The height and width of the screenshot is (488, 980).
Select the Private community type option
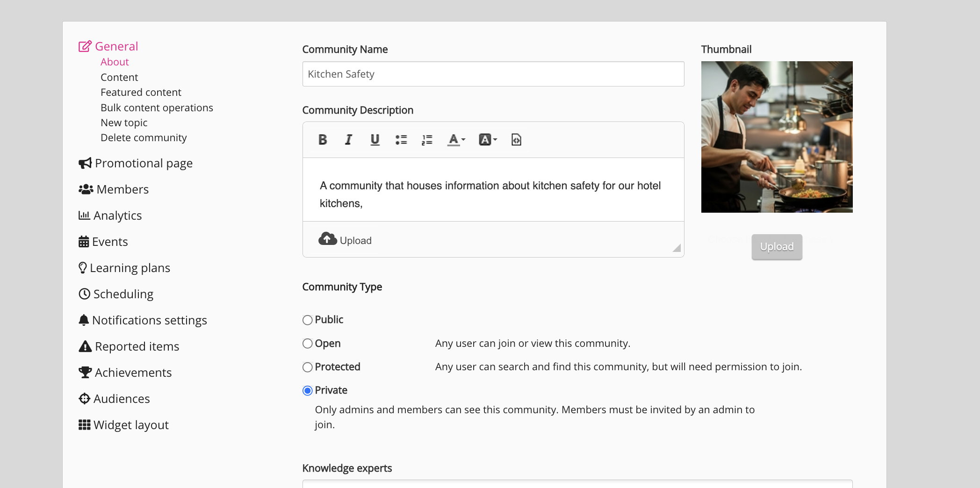pyautogui.click(x=307, y=391)
